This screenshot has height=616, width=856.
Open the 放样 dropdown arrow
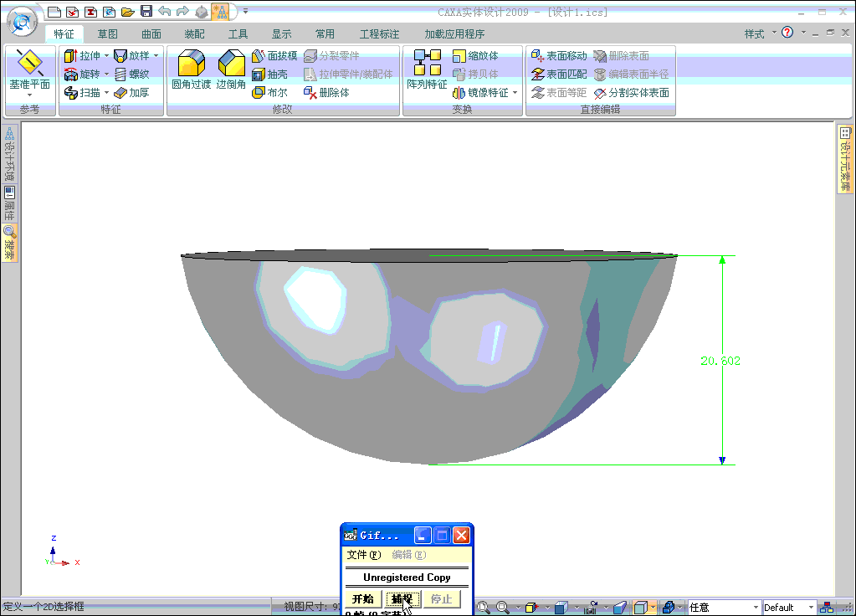[x=156, y=56]
